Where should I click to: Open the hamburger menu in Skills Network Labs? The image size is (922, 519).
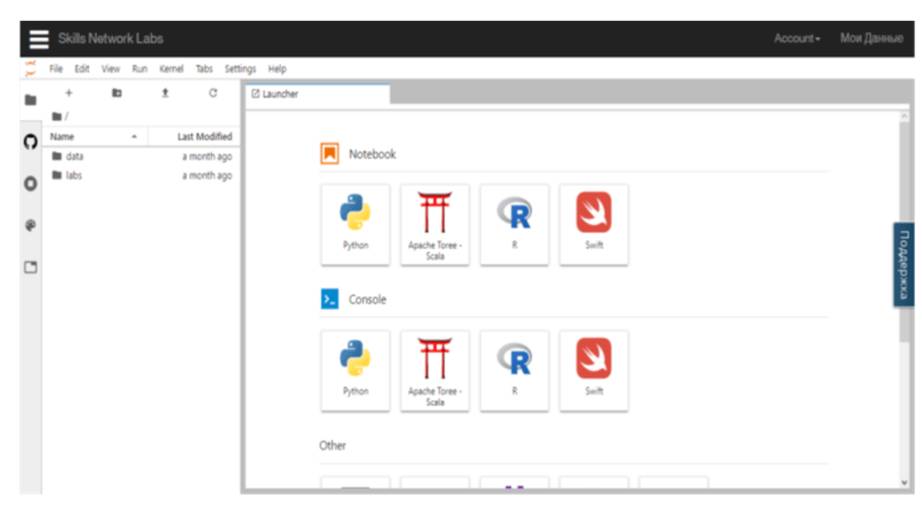tap(39, 38)
